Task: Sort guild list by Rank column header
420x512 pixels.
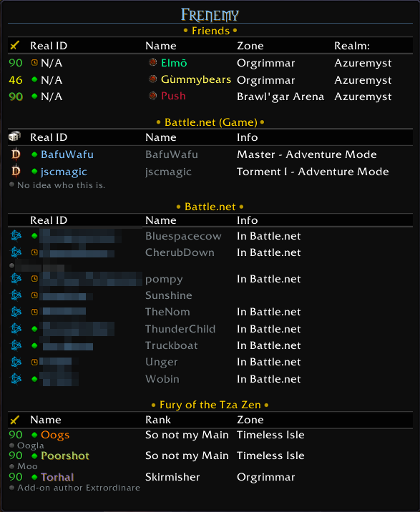Action: (158, 420)
